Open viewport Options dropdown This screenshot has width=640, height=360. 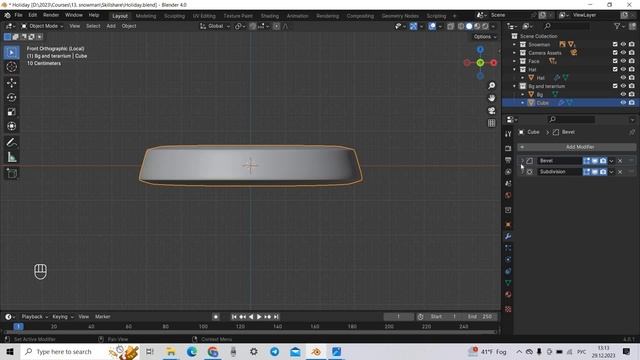click(x=485, y=37)
